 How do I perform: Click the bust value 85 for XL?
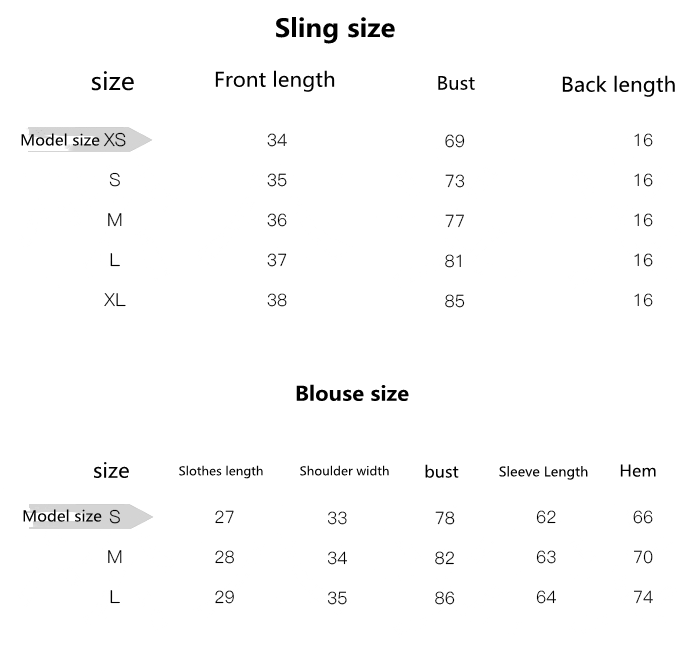[x=454, y=301]
